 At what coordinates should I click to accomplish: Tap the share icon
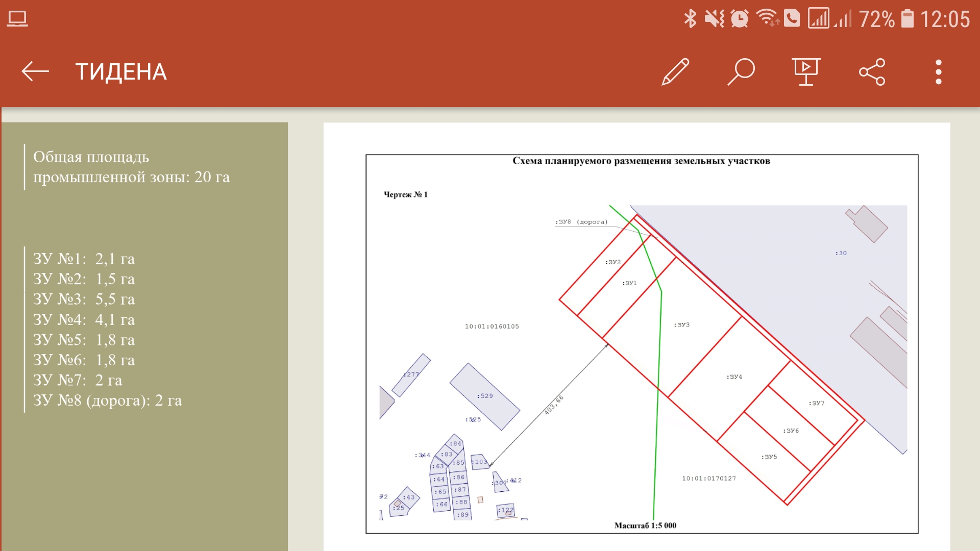coord(872,72)
